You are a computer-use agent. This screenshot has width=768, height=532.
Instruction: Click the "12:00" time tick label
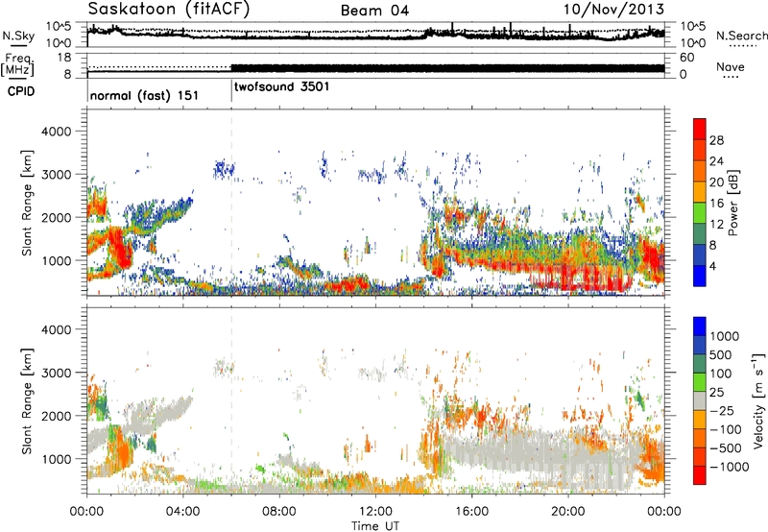click(375, 512)
